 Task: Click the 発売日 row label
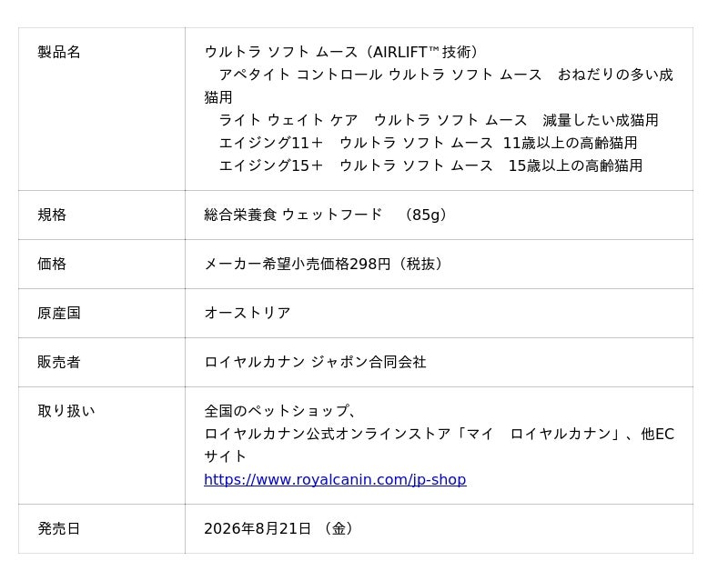click(x=59, y=528)
